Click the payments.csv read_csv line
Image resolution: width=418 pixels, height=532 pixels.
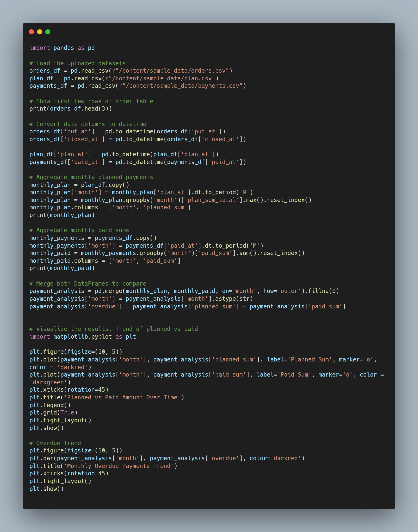[138, 86]
